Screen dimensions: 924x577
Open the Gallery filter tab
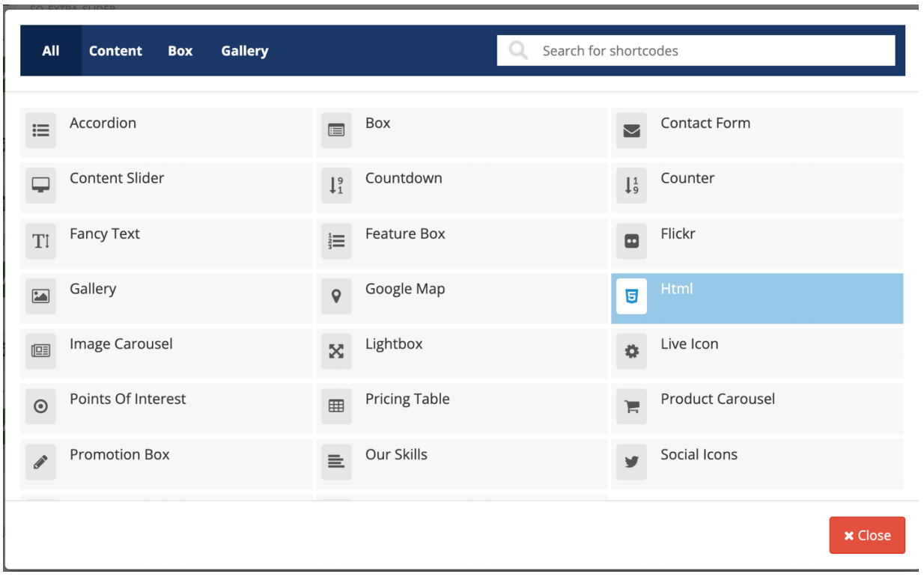click(244, 51)
